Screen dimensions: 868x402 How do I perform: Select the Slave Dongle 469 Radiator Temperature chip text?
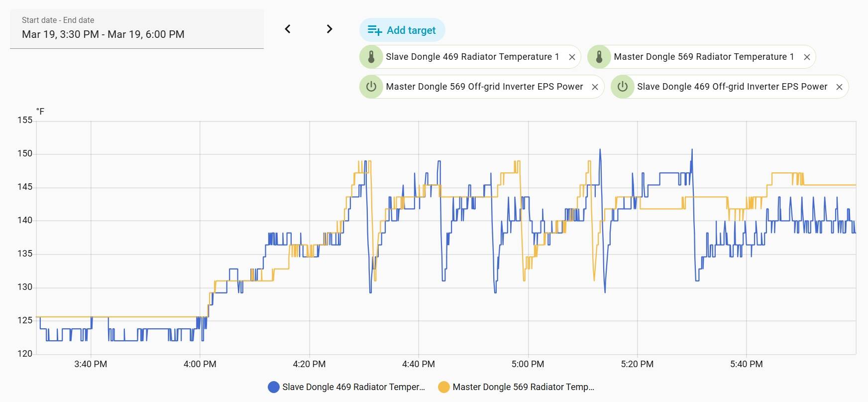(x=472, y=57)
